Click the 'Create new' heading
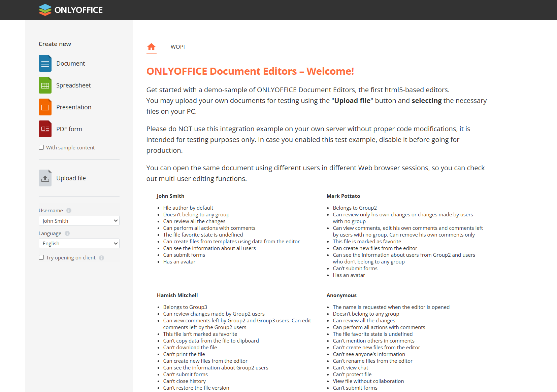 click(x=55, y=44)
